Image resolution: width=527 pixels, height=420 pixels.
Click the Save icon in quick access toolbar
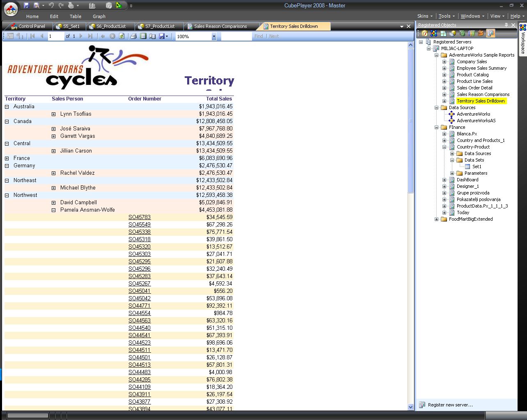27,5
